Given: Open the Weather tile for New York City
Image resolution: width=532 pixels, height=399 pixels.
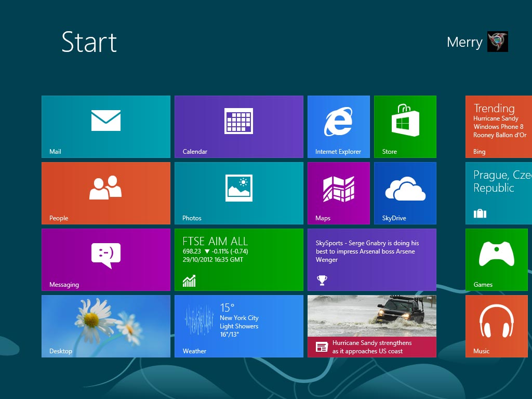Looking at the screenshot, I should coord(238,326).
